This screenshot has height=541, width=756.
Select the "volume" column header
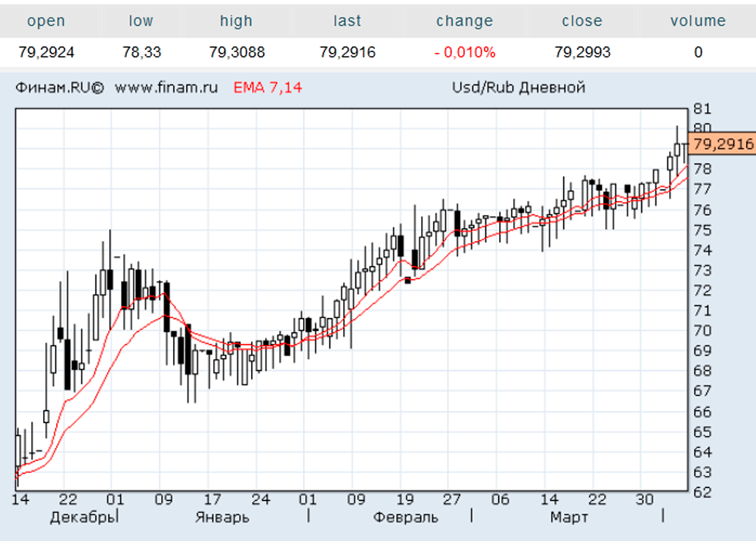click(698, 21)
